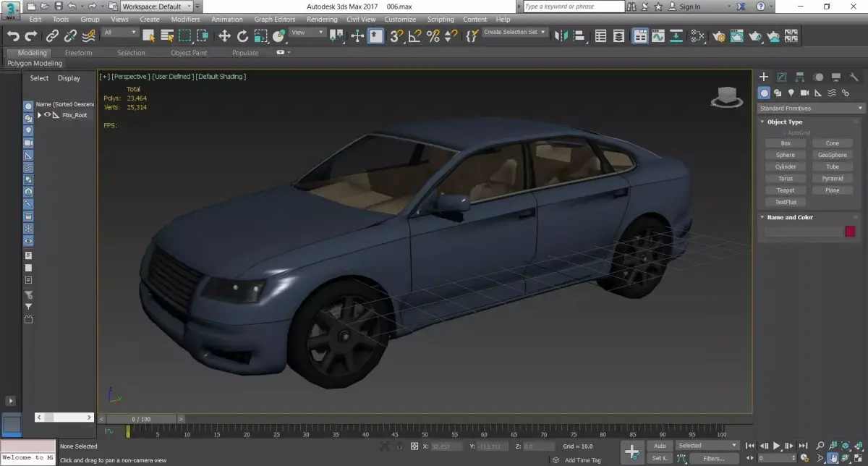Open the Graph Editors menu
The width and height of the screenshot is (868, 466).
[275, 20]
